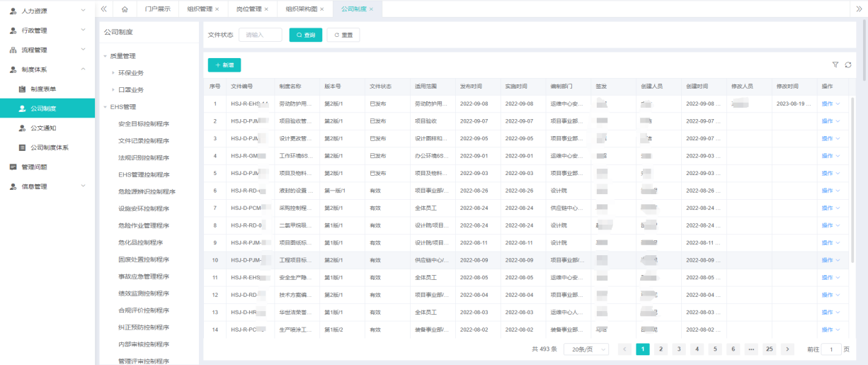
Task: Select 危险源辨识控制程序 in the tree
Action: 147,192
